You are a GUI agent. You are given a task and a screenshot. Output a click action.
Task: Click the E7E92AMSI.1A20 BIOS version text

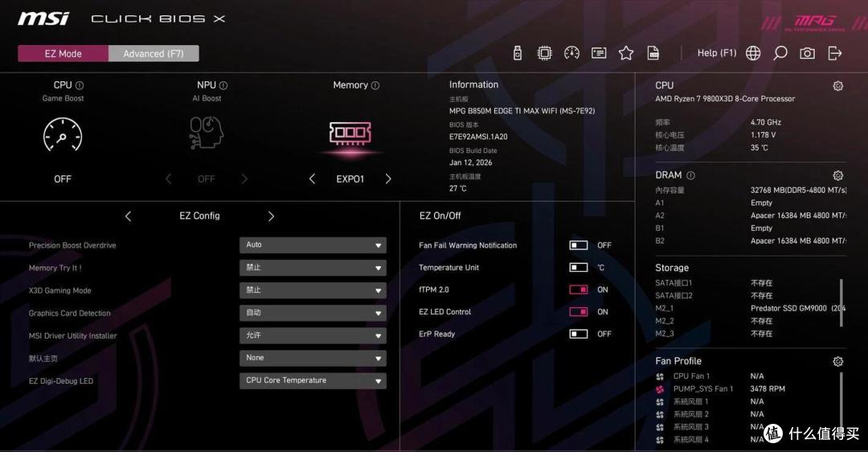478,136
